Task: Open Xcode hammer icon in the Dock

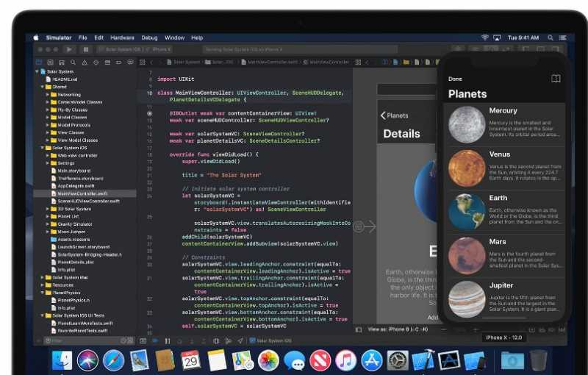Action: (423, 360)
